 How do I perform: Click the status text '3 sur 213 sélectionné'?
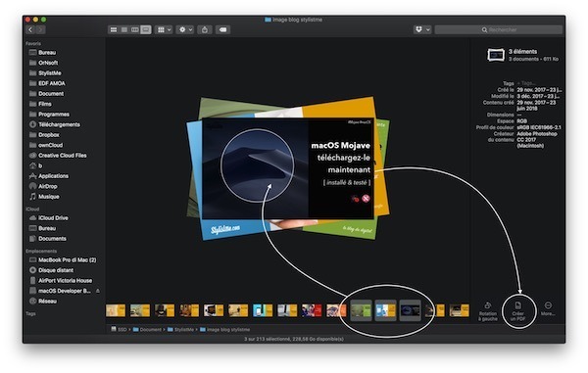(x=267, y=339)
